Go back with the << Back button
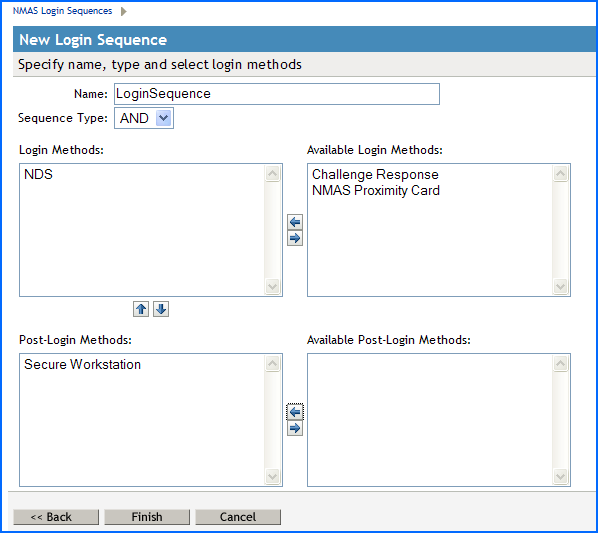 click(x=56, y=517)
